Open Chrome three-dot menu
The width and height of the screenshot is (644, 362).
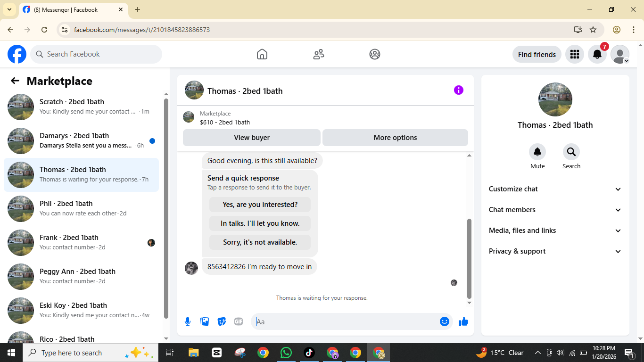pyautogui.click(x=634, y=30)
